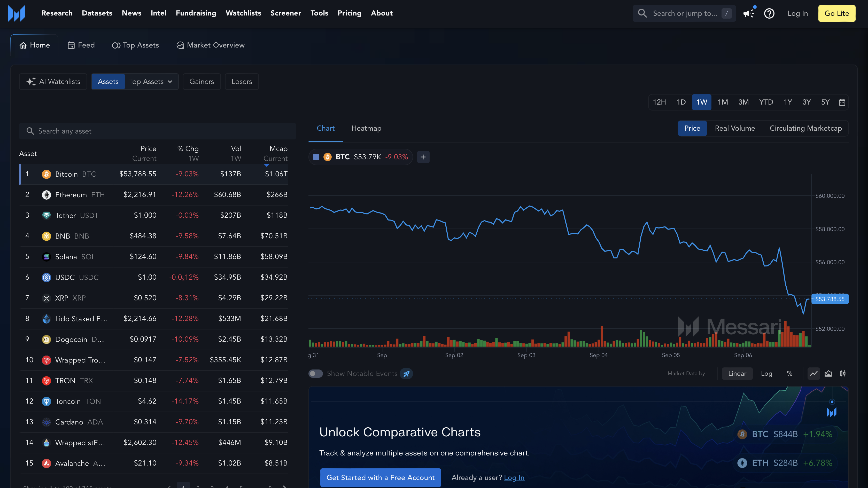
Task: Click the notable events rocket icon
Action: tap(406, 374)
